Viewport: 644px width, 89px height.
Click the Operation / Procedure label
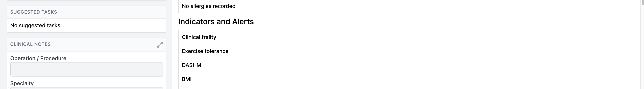pyautogui.click(x=38, y=58)
